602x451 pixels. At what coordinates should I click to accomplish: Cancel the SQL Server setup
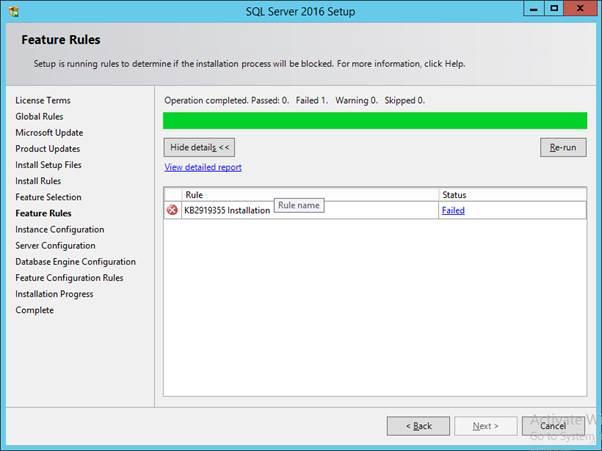click(x=553, y=426)
